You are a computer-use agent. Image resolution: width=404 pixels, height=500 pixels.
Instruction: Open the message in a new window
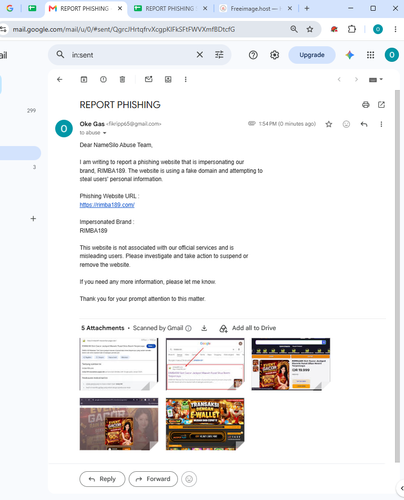point(381,105)
